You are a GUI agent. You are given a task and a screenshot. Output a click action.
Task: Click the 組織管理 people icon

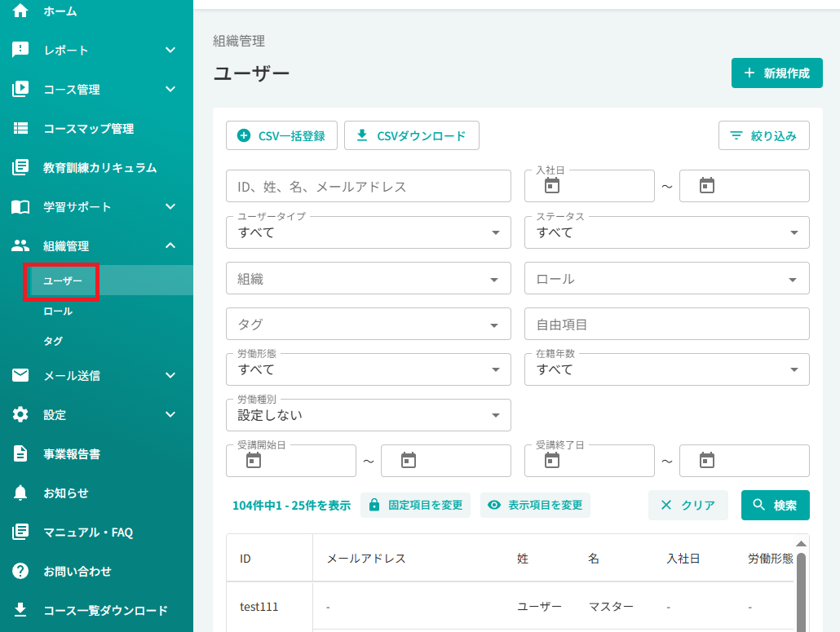point(20,245)
